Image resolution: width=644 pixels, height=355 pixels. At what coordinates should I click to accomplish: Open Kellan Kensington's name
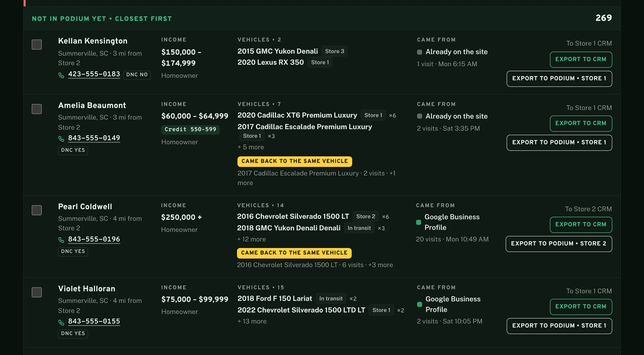[93, 41]
